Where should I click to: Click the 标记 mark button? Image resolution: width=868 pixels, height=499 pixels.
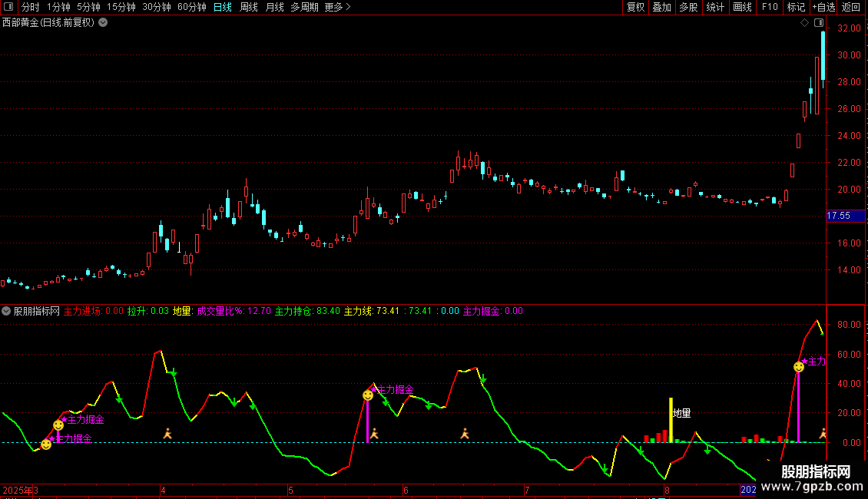point(796,7)
